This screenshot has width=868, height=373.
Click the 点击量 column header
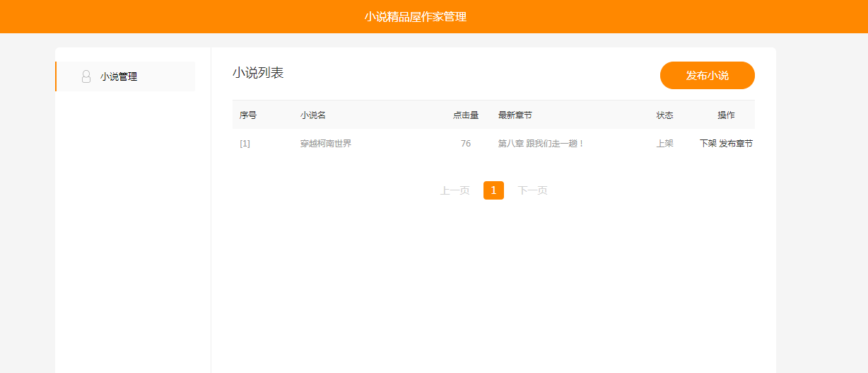click(x=466, y=115)
